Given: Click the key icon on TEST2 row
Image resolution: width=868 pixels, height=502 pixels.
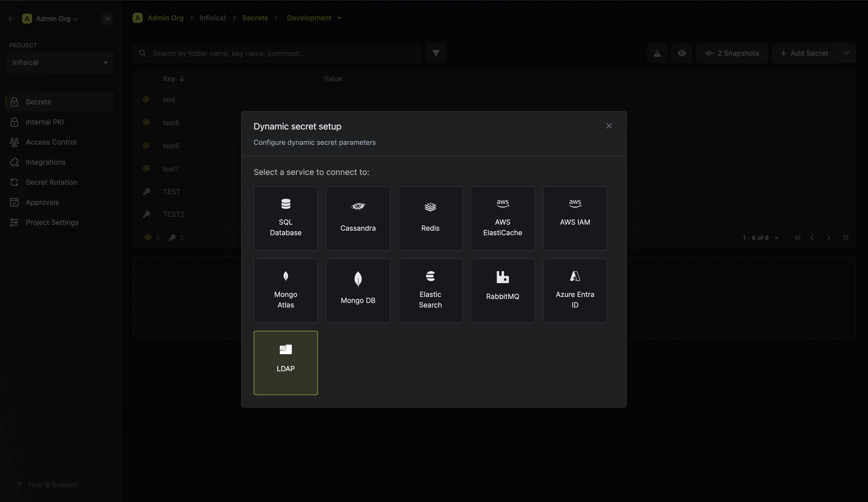Looking at the screenshot, I should click(x=146, y=215).
